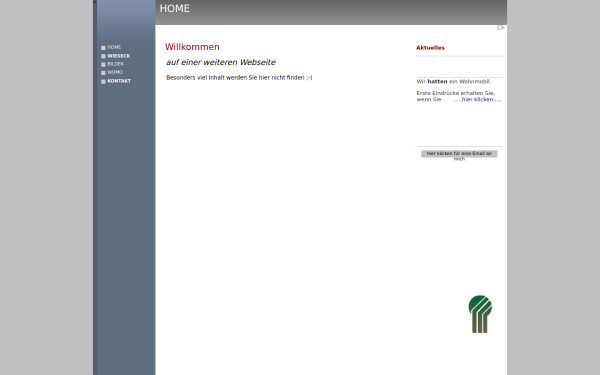Viewport: 600px width, 375px height.
Task: Click the square bullet next to WOMO
Action: [103, 73]
